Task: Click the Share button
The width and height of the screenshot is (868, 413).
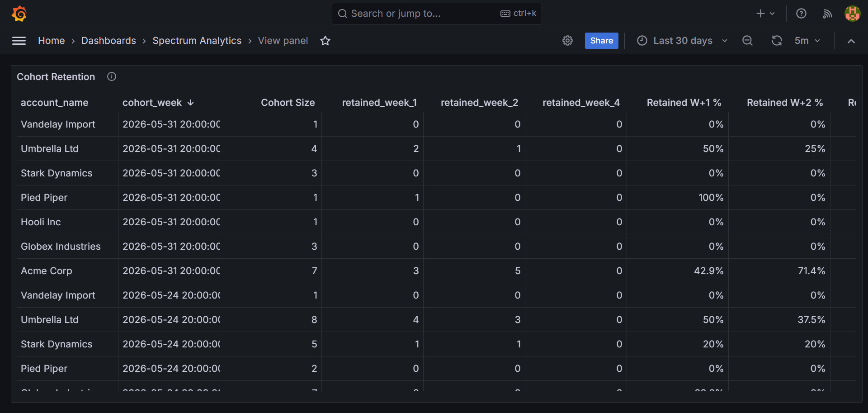Action: [x=601, y=41]
